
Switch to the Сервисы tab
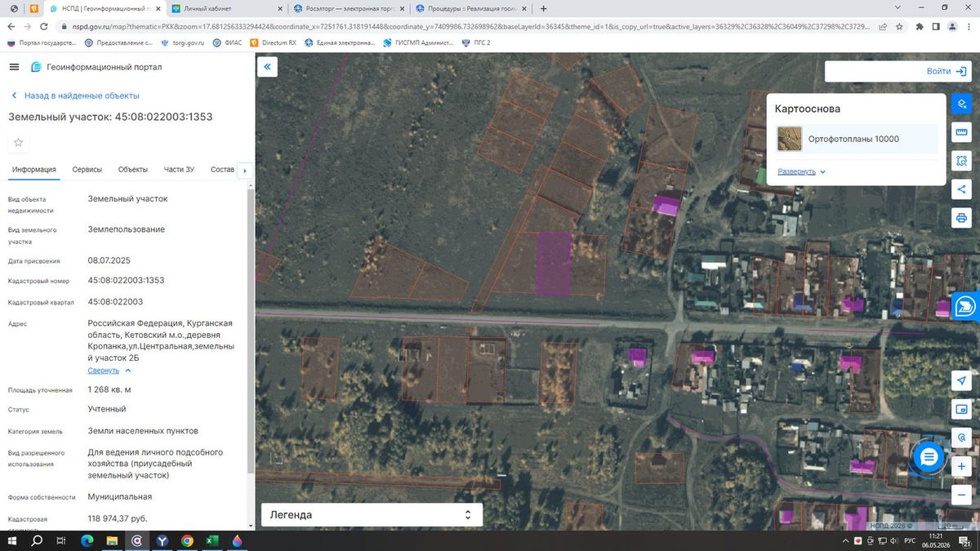click(87, 170)
